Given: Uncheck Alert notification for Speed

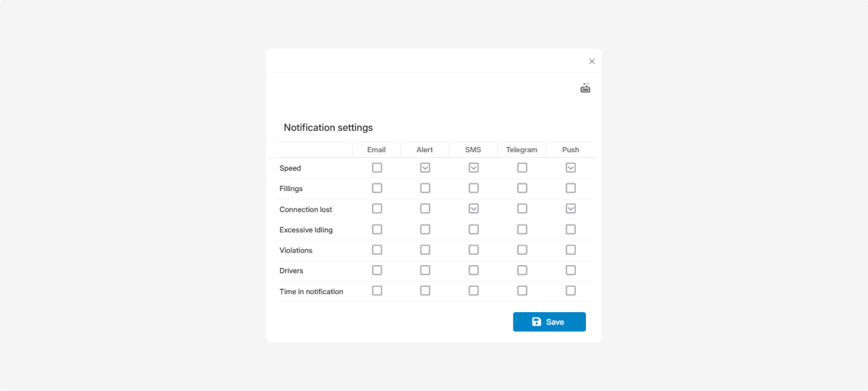Looking at the screenshot, I should coord(425,168).
